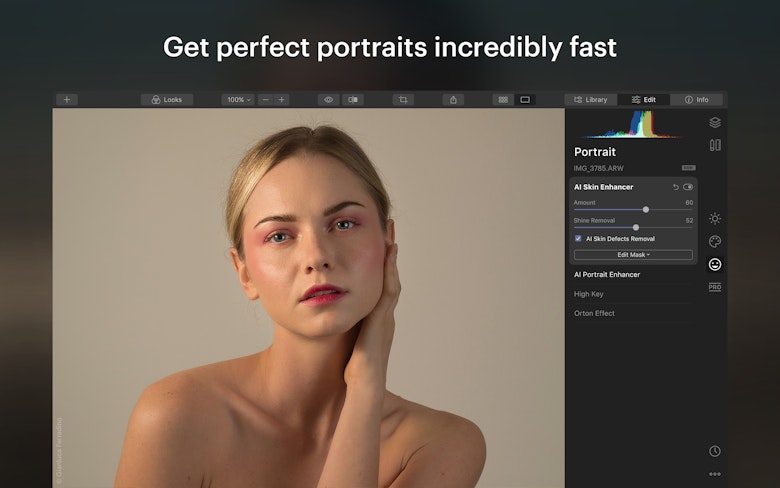Expand the Orton Effect tool
This screenshot has height=488, width=780.
coord(594,313)
